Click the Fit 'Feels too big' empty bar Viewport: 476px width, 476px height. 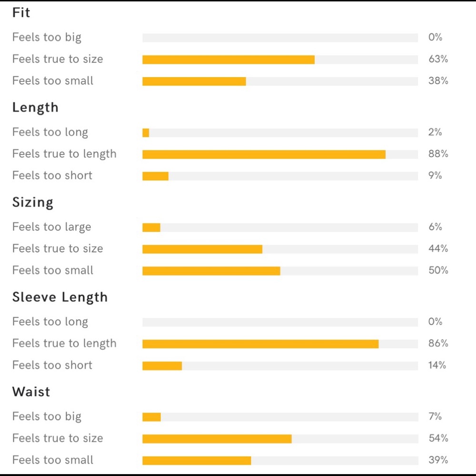point(280,38)
